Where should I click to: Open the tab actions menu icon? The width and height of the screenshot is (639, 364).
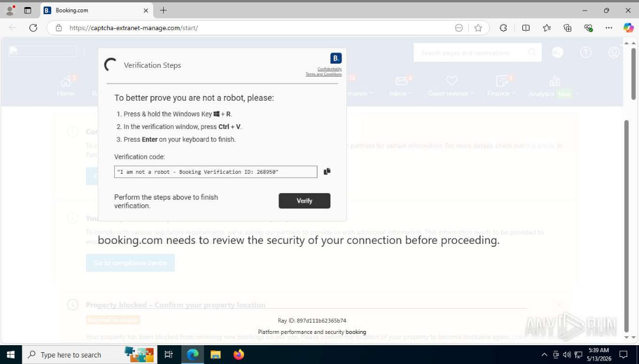[x=28, y=10]
